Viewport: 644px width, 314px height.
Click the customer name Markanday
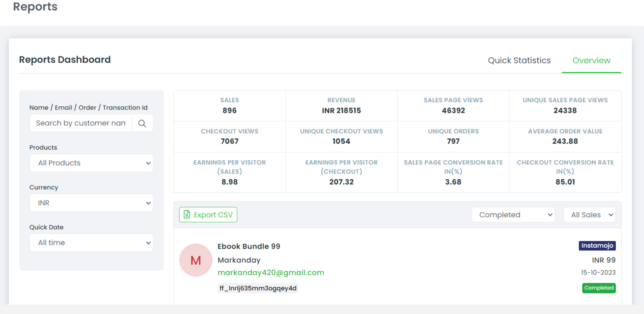pos(239,260)
